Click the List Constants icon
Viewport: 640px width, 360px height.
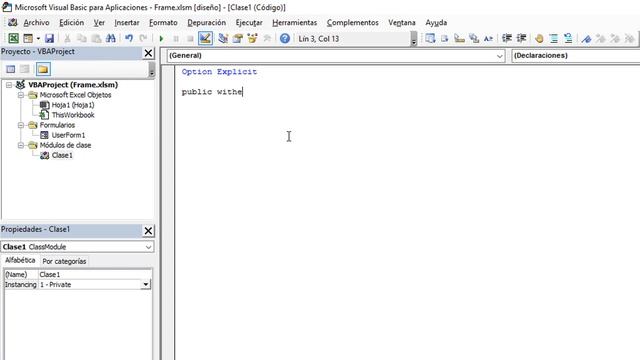444,38
